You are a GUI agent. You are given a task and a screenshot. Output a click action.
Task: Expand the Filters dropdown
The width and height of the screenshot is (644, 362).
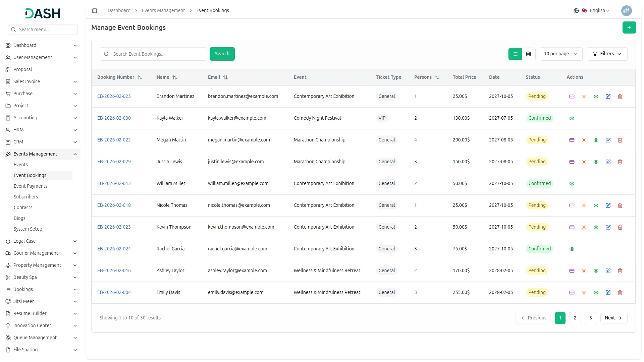(x=607, y=54)
